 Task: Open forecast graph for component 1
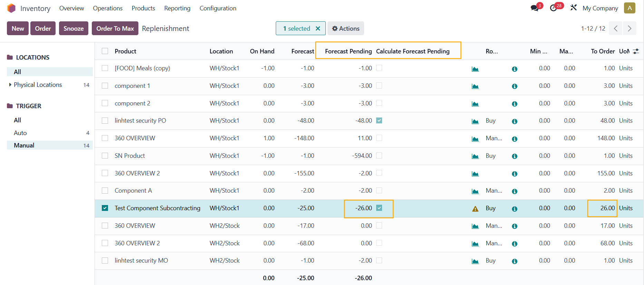point(475,86)
